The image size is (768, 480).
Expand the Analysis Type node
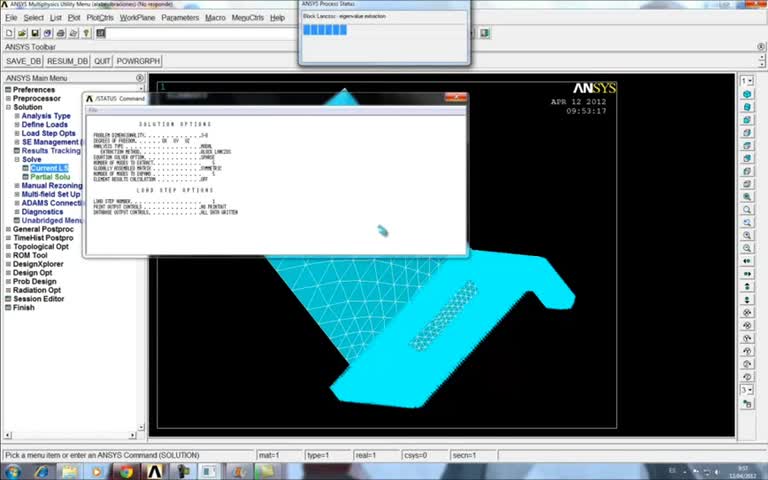(17, 116)
